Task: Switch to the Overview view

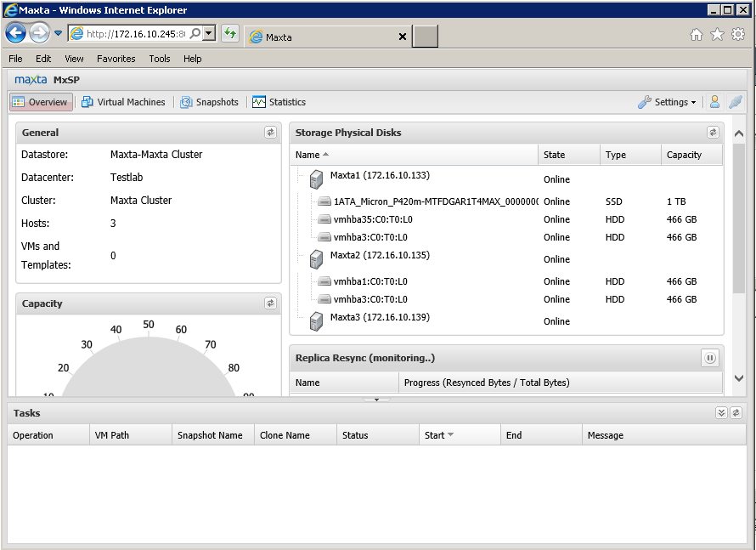Action: [41, 102]
